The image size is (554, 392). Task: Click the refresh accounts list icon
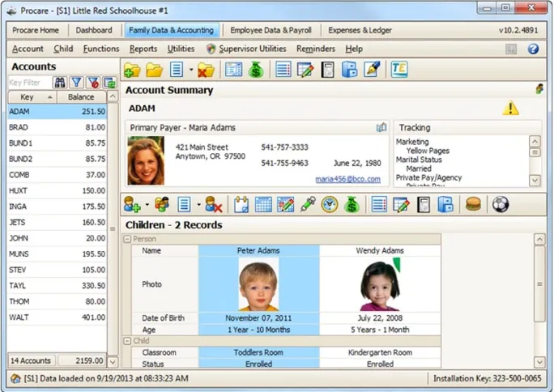click(110, 83)
